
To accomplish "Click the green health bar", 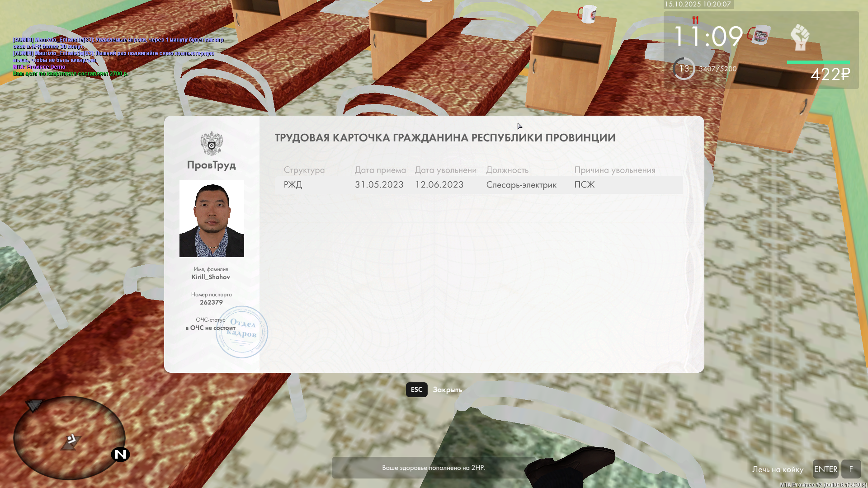I will tap(818, 62).
